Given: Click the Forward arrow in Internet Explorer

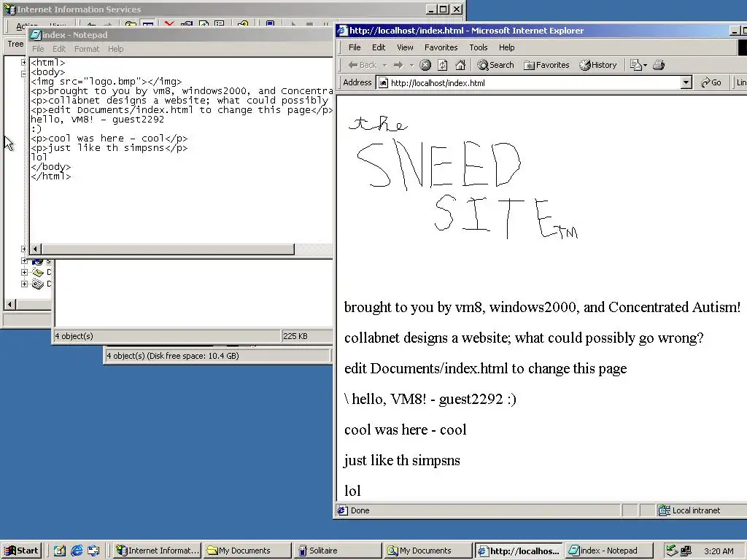Looking at the screenshot, I should (399, 65).
